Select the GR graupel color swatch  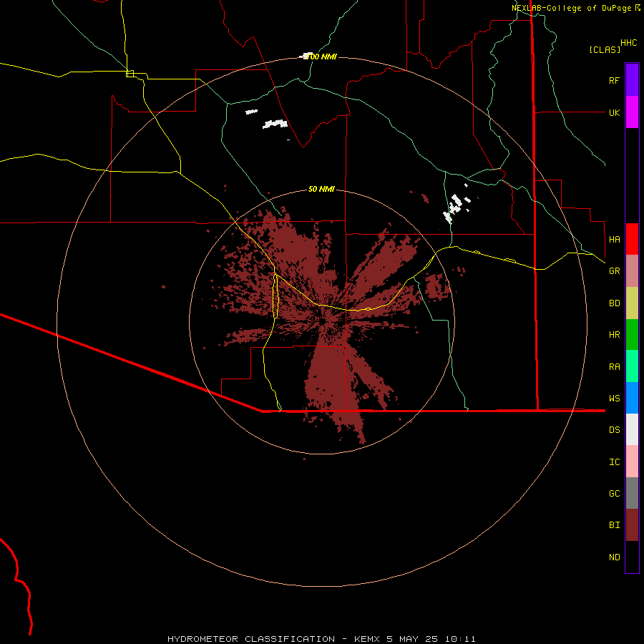(632, 271)
